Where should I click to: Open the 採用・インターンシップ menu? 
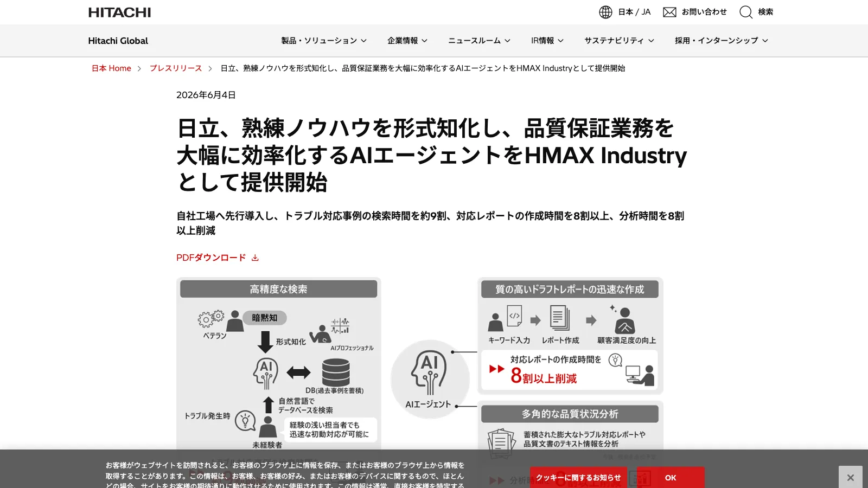(716, 41)
